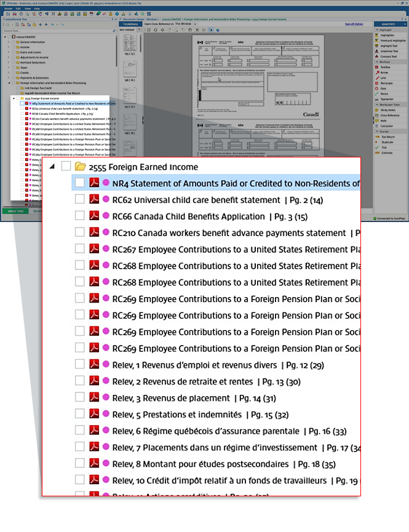
Task: Switch to the Thumbnail tab
Action: pos(130,23)
